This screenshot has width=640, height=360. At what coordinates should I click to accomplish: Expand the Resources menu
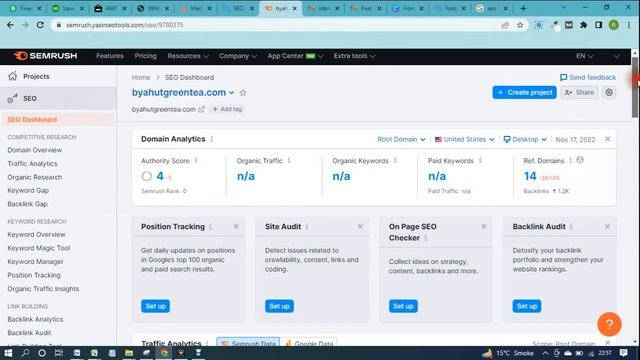[x=188, y=56]
